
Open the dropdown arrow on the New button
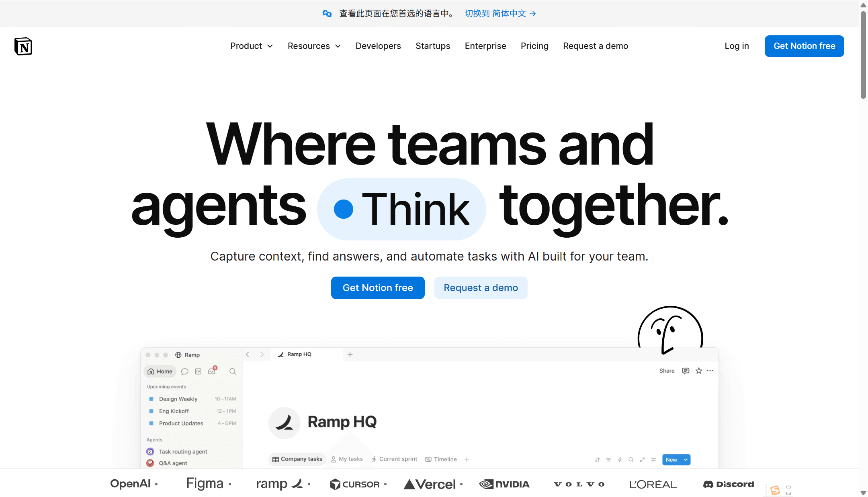point(686,460)
